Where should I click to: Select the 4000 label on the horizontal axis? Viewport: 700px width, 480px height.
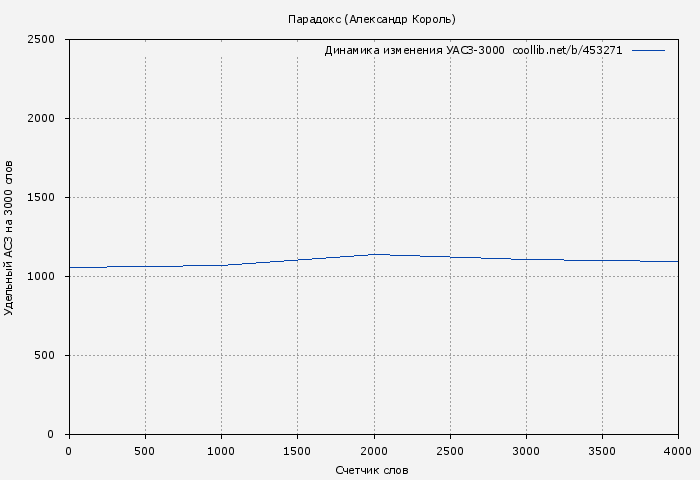tap(678, 451)
